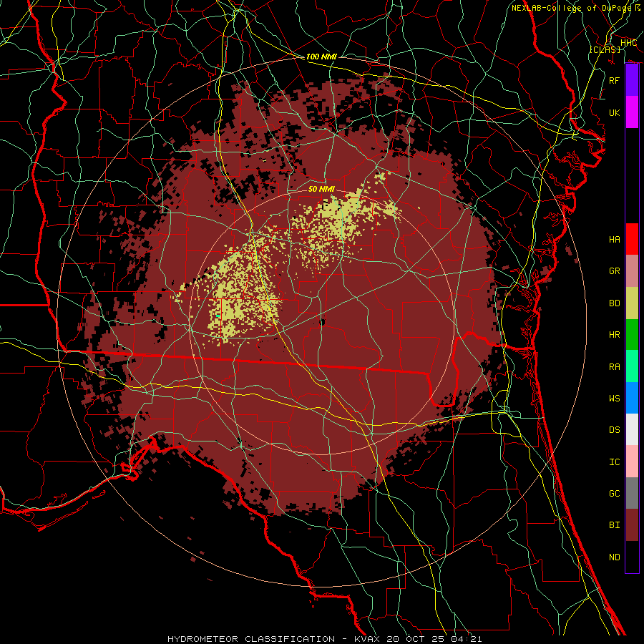Click the HA red legend swatch
This screenshot has height=644, width=644.
tap(632, 239)
